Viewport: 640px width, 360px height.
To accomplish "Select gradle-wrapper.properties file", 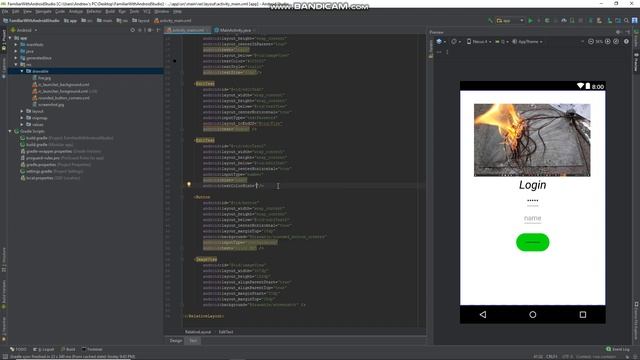I will [60, 151].
